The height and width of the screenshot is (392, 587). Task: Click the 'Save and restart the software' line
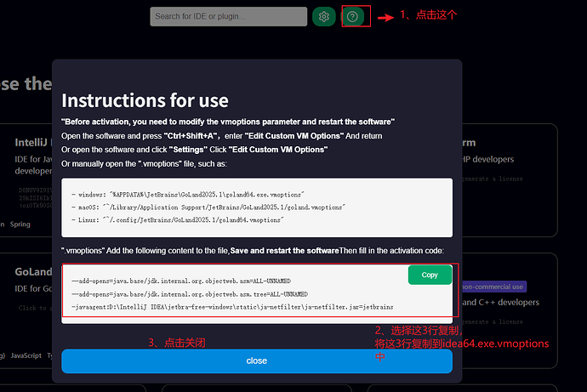click(x=253, y=251)
